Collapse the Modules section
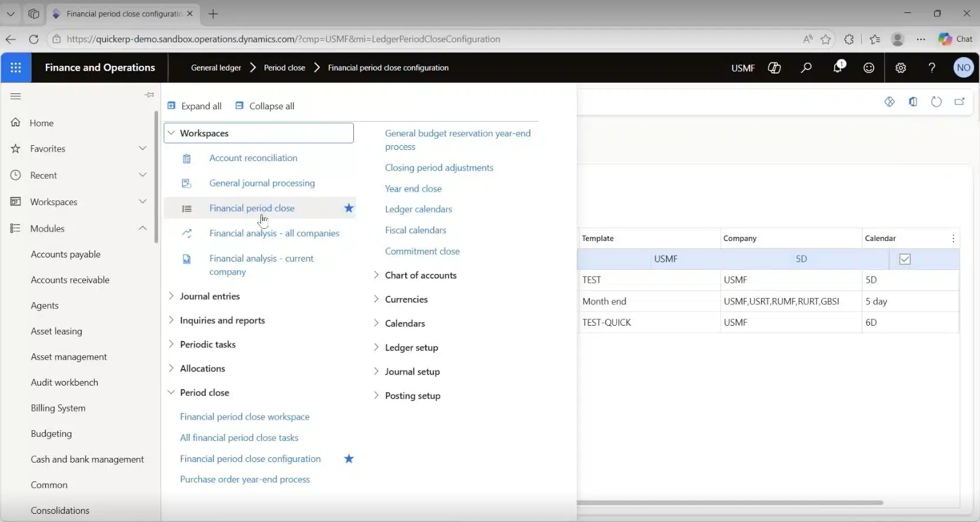 pyautogui.click(x=142, y=228)
